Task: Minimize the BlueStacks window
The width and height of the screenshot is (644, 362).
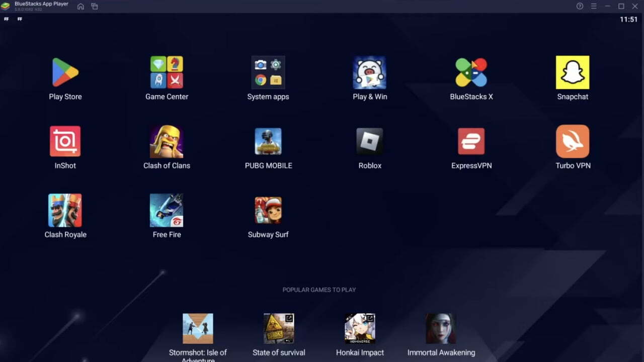Action: (608, 6)
